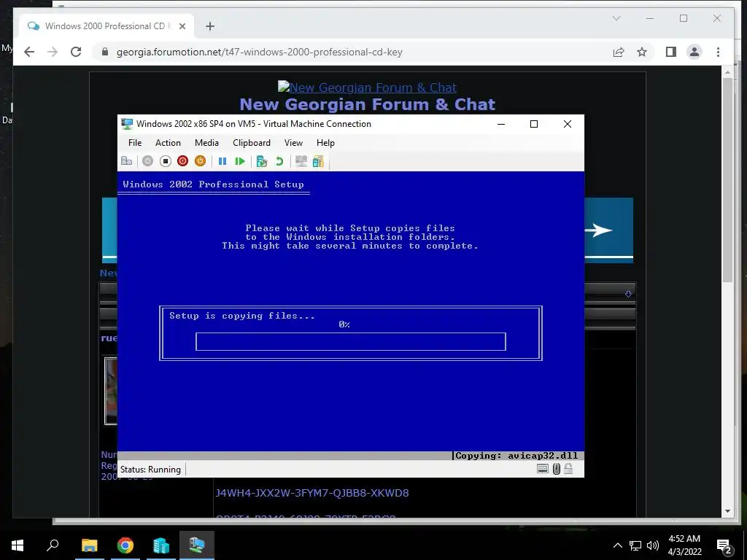Click the greyed-out enhanced session monitor icon
Viewport: 747px width, 560px height.
301,161
